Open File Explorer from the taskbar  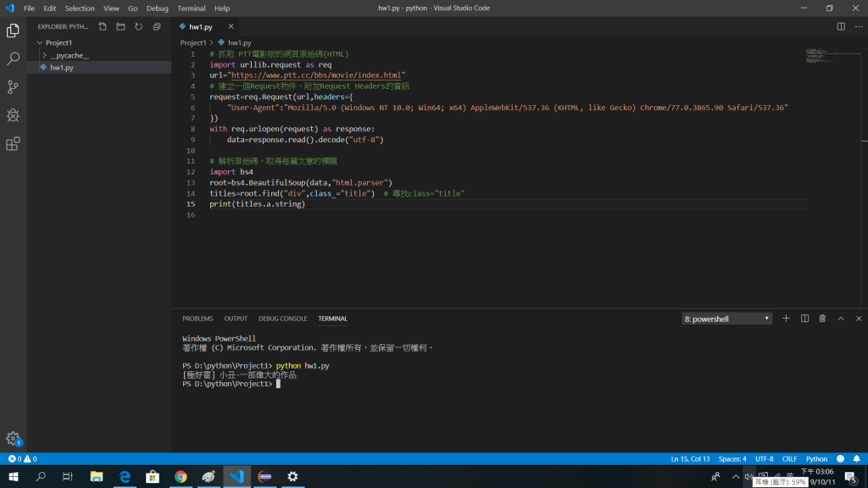click(x=97, y=476)
